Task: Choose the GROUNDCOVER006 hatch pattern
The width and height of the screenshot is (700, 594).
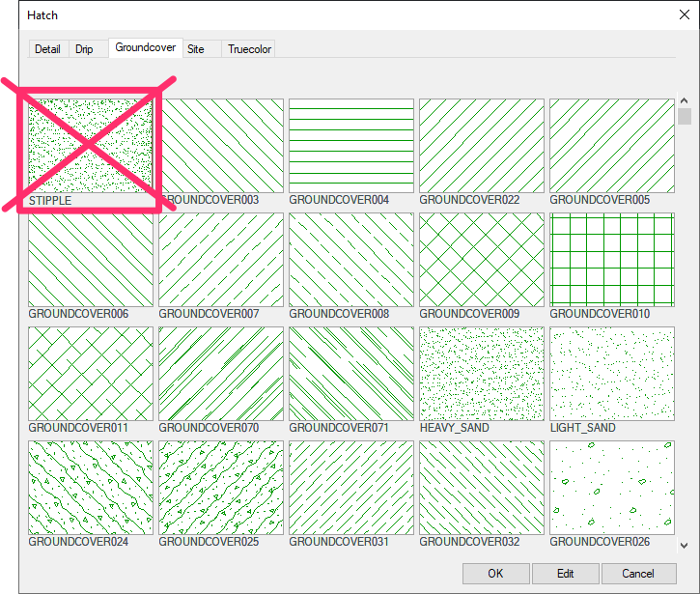Action: click(x=91, y=260)
